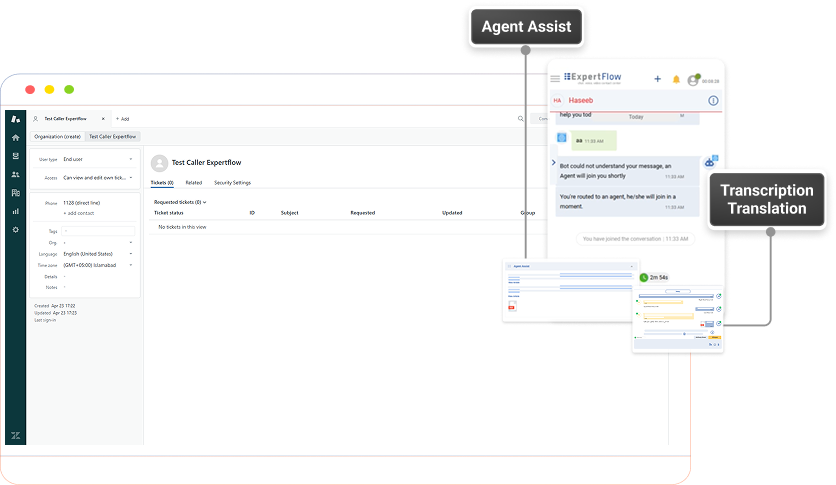This screenshot has width=836, height=485.
Task: Open the ExpertFlow hamburger menu
Action: (x=555, y=78)
